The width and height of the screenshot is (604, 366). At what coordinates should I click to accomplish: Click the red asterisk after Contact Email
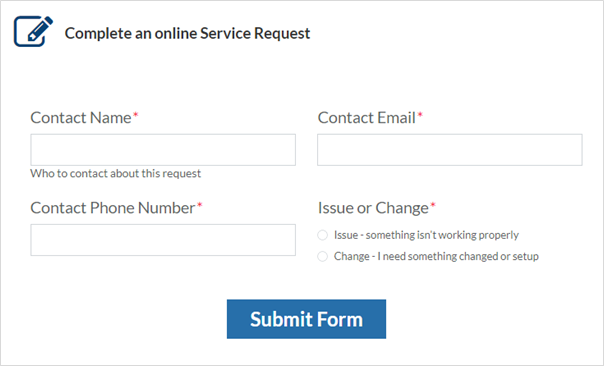[420, 114]
